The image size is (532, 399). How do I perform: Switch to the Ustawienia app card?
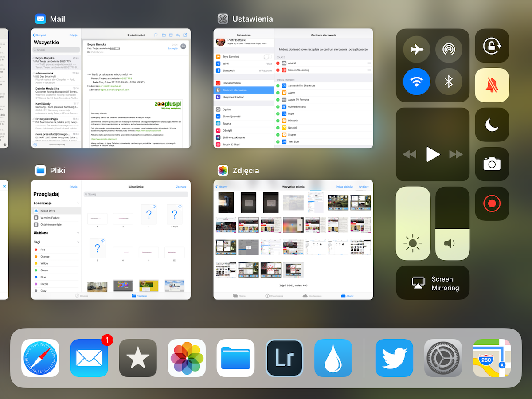coord(293,88)
